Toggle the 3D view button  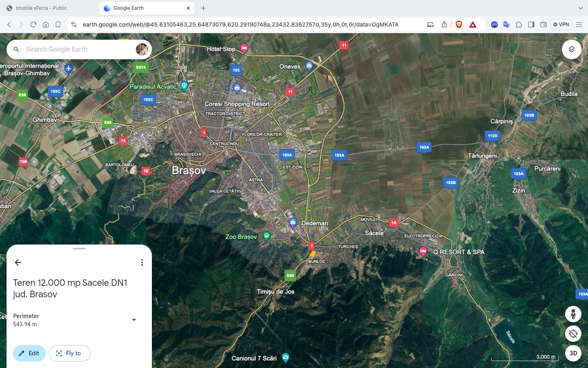[573, 353]
